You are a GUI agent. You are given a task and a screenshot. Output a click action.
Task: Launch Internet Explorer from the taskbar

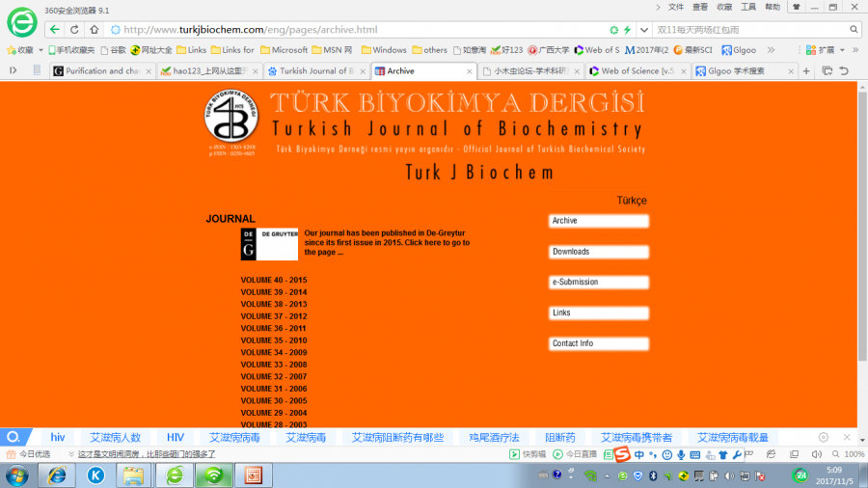(57, 475)
